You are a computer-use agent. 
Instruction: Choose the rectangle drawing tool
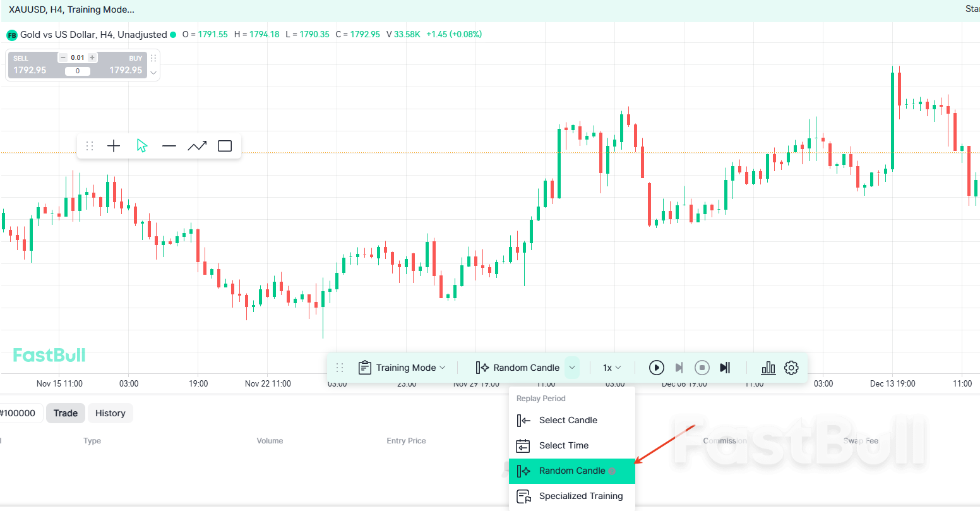click(x=224, y=145)
